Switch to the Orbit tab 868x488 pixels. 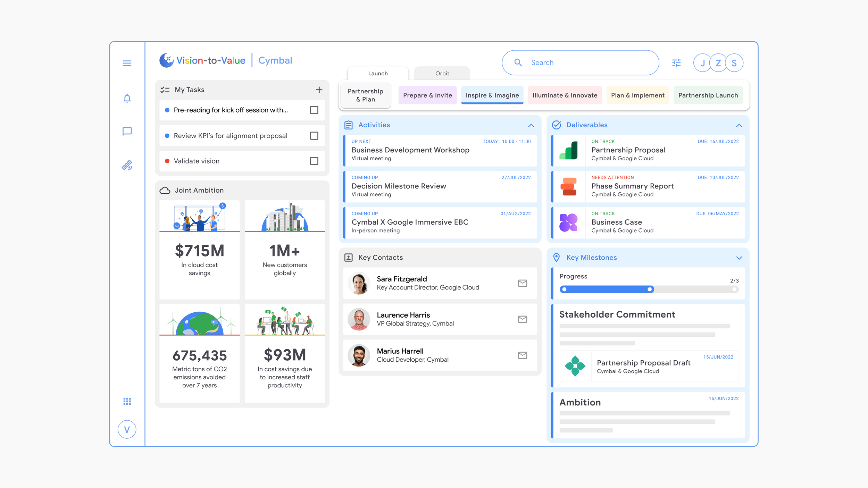[442, 74]
